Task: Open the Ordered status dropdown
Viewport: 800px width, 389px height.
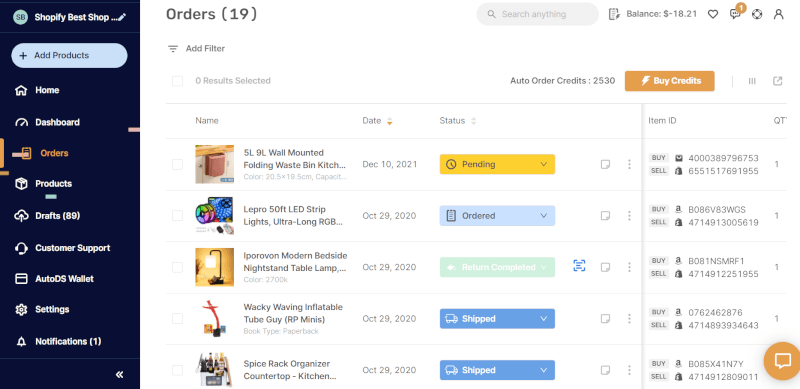Action: click(497, 216)
